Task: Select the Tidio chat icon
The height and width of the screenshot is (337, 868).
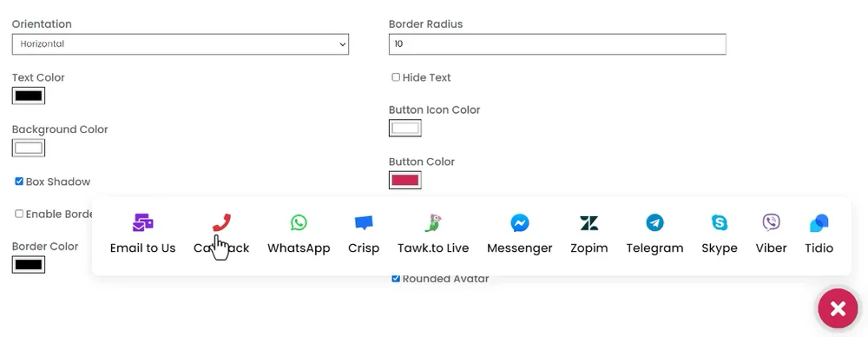Action: (x=819, y=223)
